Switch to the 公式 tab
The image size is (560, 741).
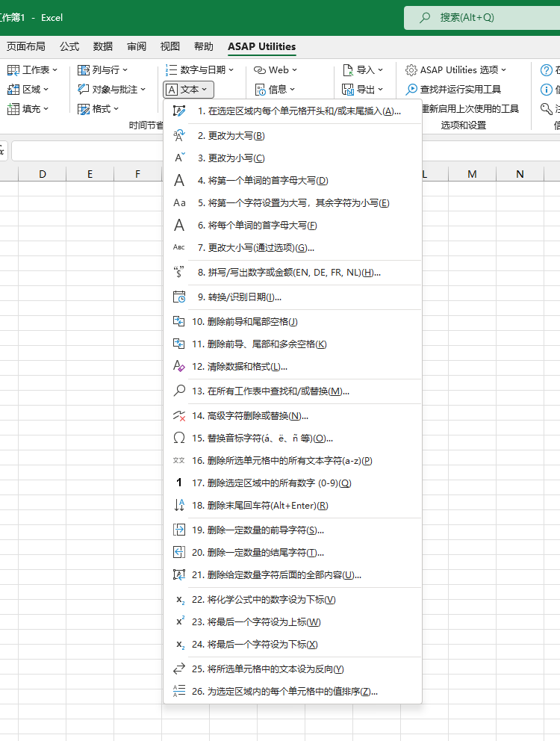(x=69, y=46)
